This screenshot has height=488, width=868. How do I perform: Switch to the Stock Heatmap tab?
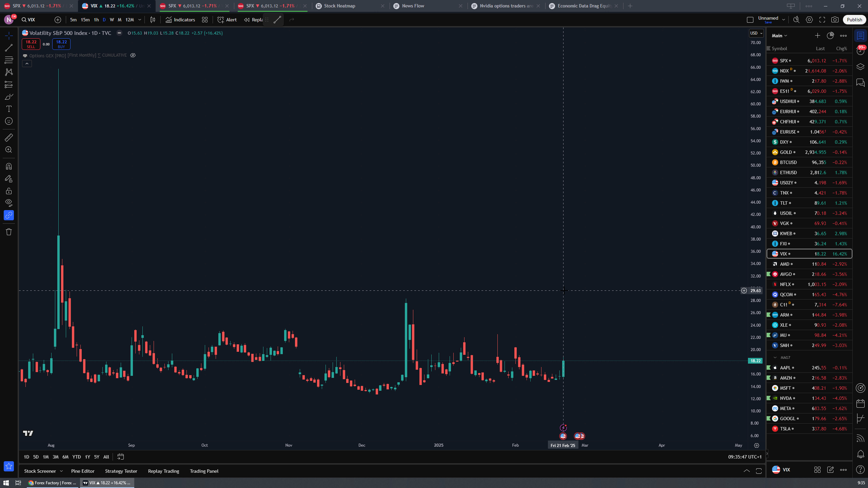coord(339,6)
